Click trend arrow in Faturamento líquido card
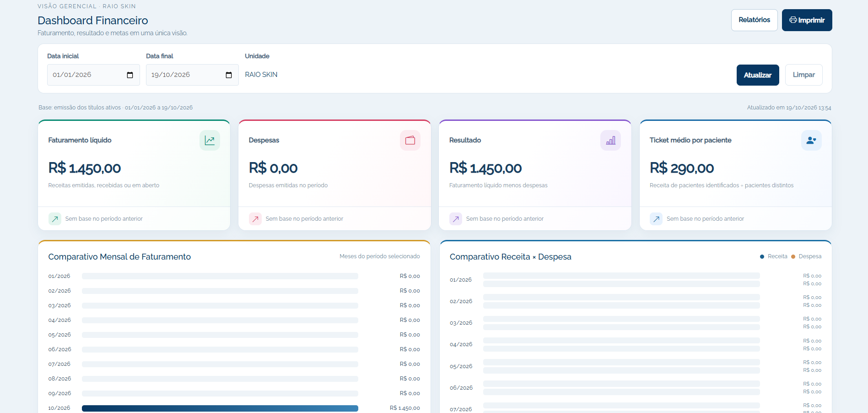 [55, 219]
